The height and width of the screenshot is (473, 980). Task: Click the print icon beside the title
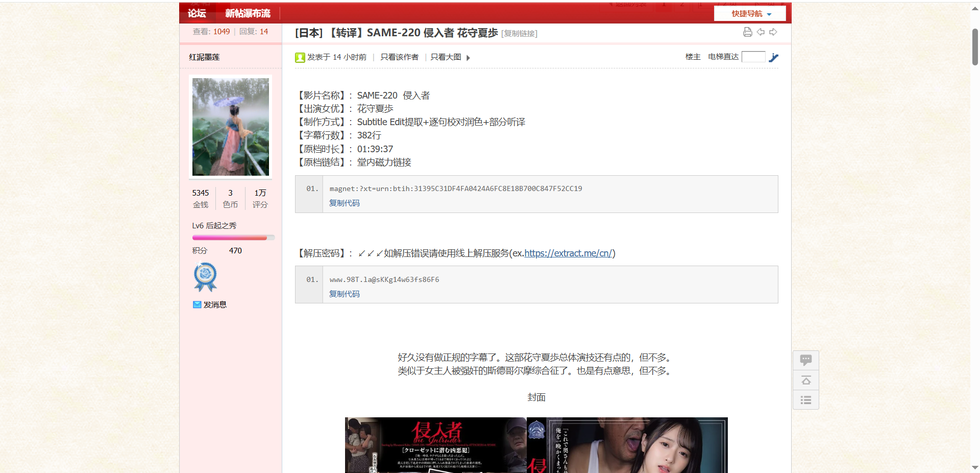point(747,32)
